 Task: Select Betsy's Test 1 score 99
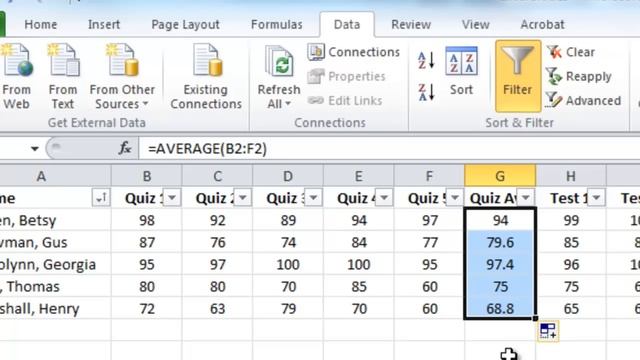click(571, 221)
